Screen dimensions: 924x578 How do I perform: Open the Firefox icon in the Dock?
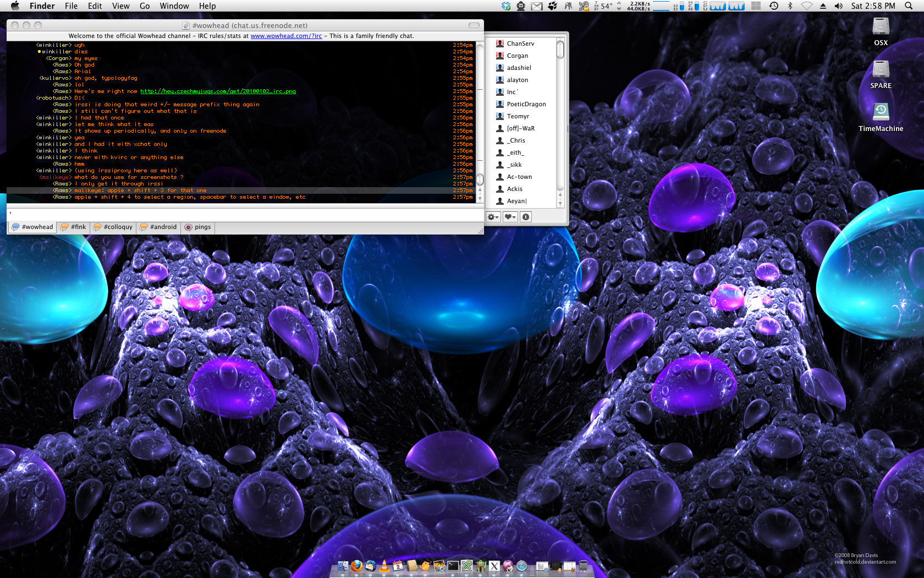point(356,565)
